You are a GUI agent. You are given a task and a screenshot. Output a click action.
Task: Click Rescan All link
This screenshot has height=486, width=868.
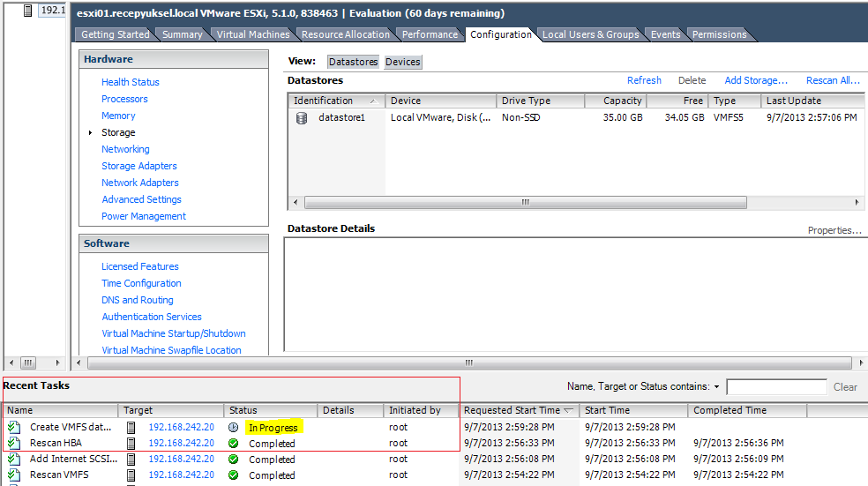coord(833,80)
